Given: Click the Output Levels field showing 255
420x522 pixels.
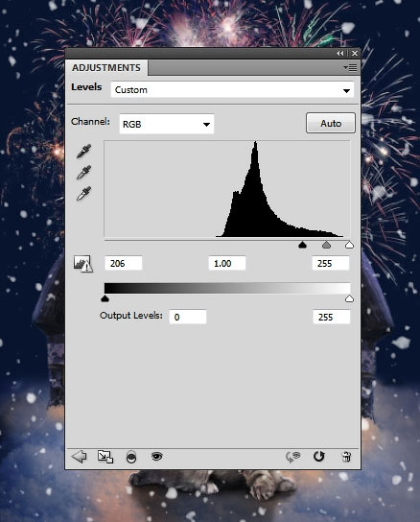Looking at the screenshot, I should pos(332,317).
